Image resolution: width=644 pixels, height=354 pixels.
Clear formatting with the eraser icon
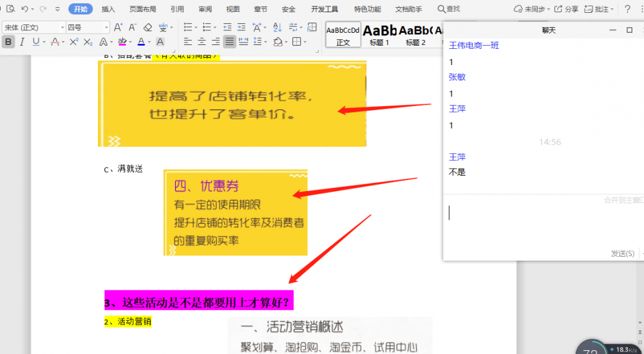pyautogui.click(x=148, y=28)
